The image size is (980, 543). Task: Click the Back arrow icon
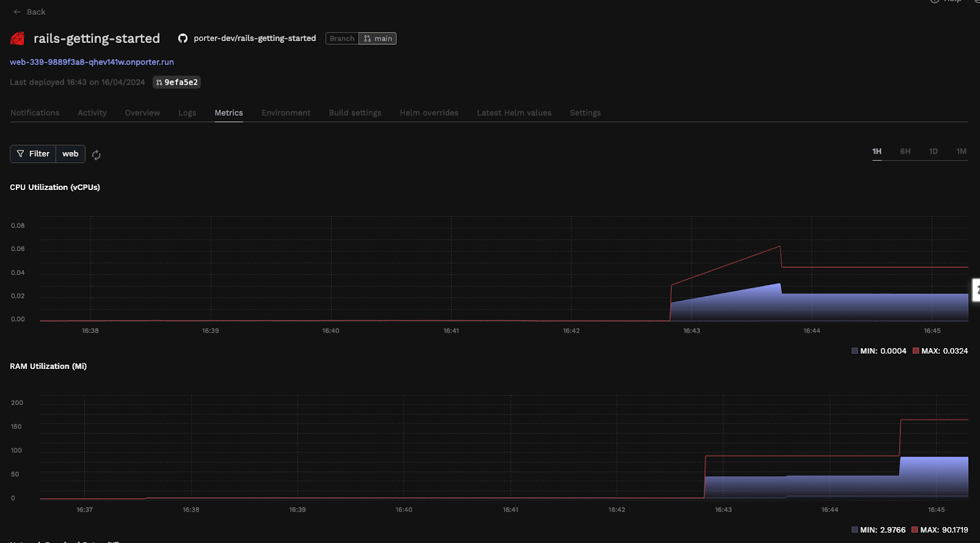[17, 12]
